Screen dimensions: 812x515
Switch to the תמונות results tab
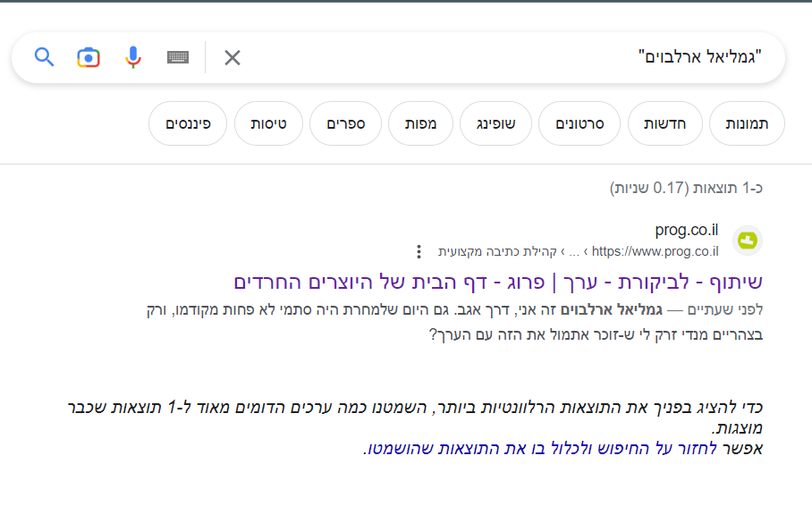pos(747,123)
